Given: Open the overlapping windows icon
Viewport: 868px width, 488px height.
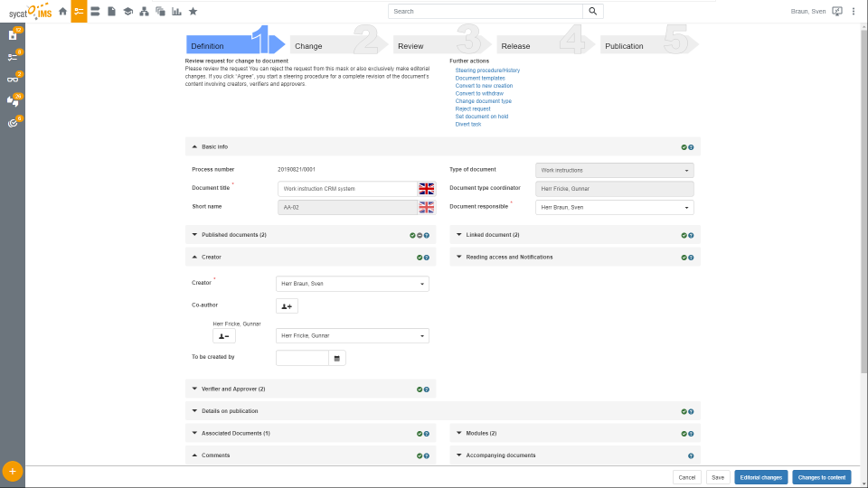Looking at the screenshot, I should (161, 11).
